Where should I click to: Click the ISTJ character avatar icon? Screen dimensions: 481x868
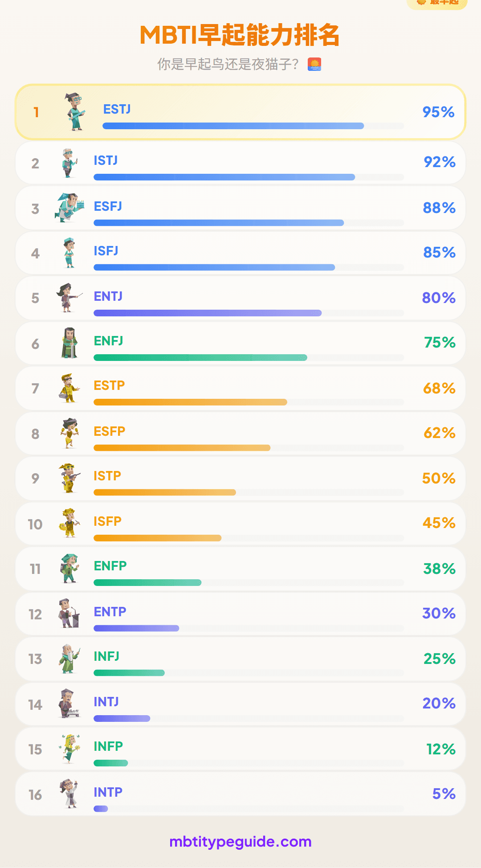pos(69,163)
